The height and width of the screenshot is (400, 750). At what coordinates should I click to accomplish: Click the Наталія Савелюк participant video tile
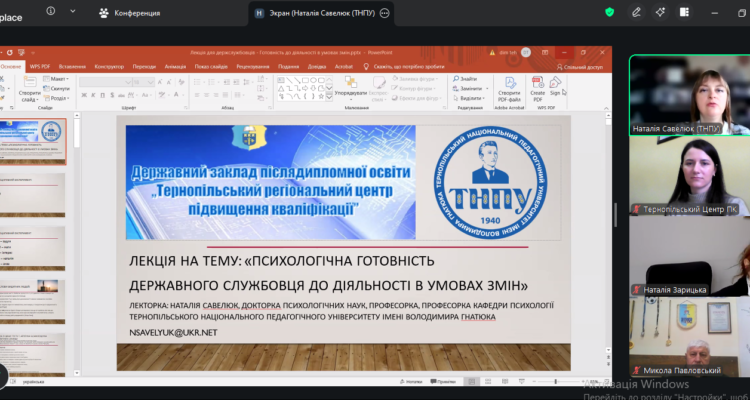pyautogui.click(x=689, y=95)
